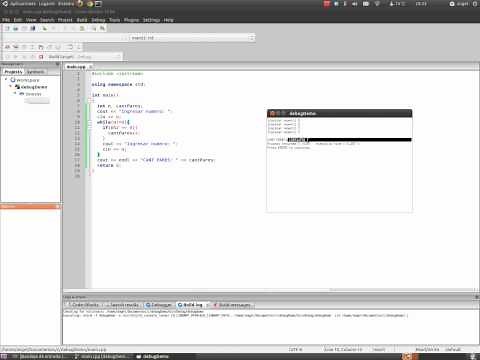Open the Debug menu
Screen dimensions: 480x360
(98, 20)
